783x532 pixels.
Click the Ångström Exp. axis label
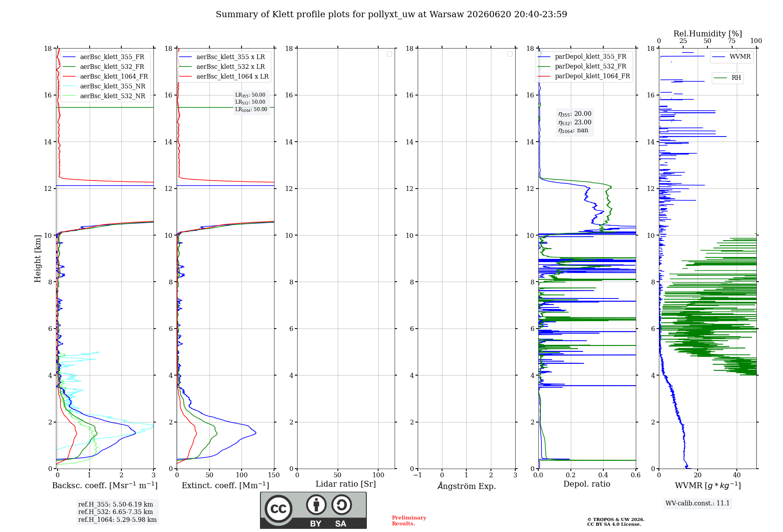pos(467,486)
